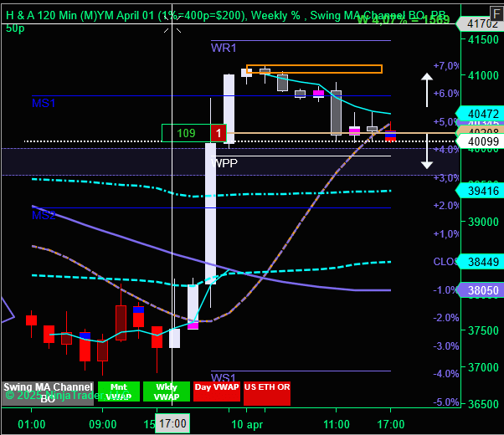The image size is (504, 435).
Task: Click the F button in the top-right corner
Action: pos(497,13)
